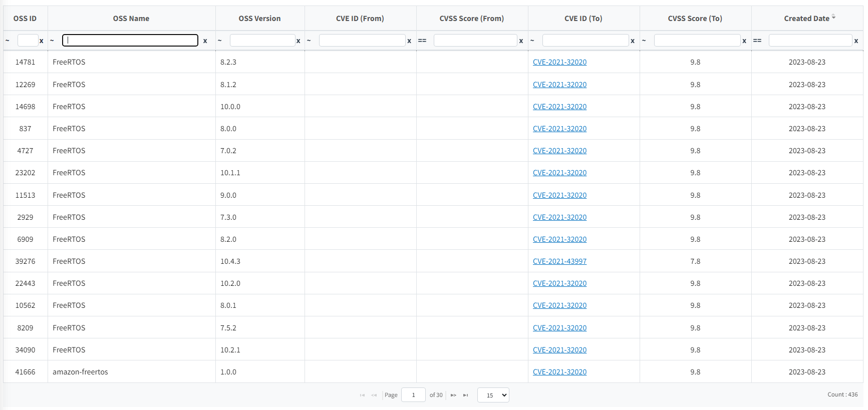
Task: Select the amazon-freertos name cell
Action: pyautogui.click(x=131, y=372)
